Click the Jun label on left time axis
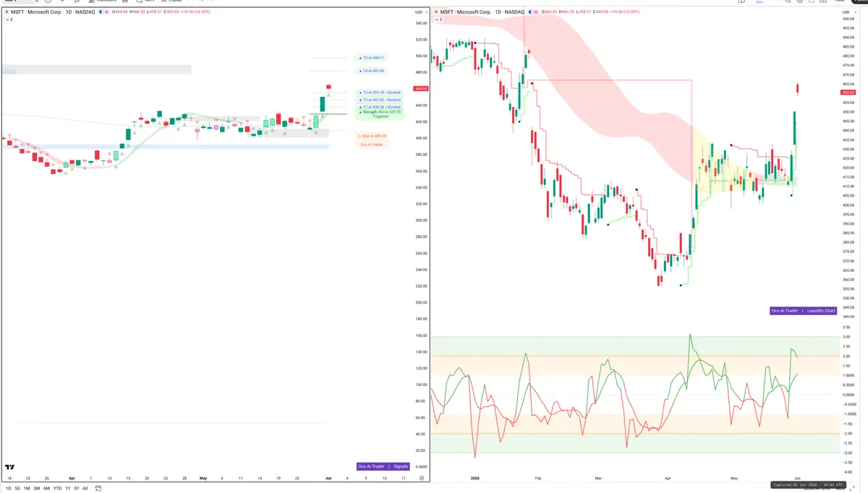This screenshot has height=493, width=868. (x=328, y=478)
